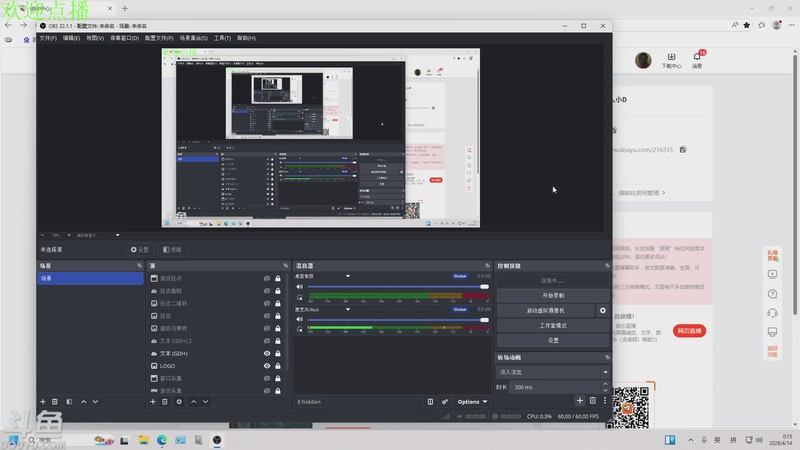
Task: Add a scene transition with plus icon
Action: pyautogui.click(x=580, y=401)
